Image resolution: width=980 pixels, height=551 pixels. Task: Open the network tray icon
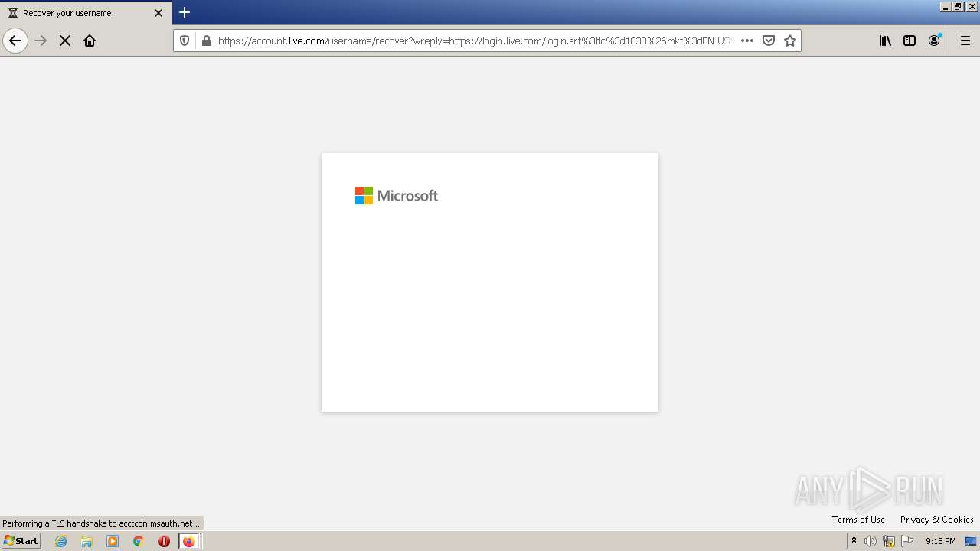(889, 541)
